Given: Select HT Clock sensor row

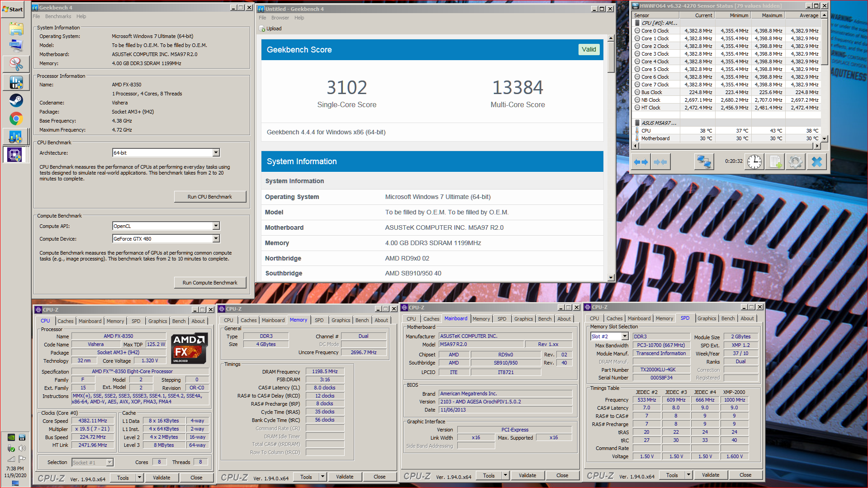Looking at the screenshot, I should tap(726, 108).
